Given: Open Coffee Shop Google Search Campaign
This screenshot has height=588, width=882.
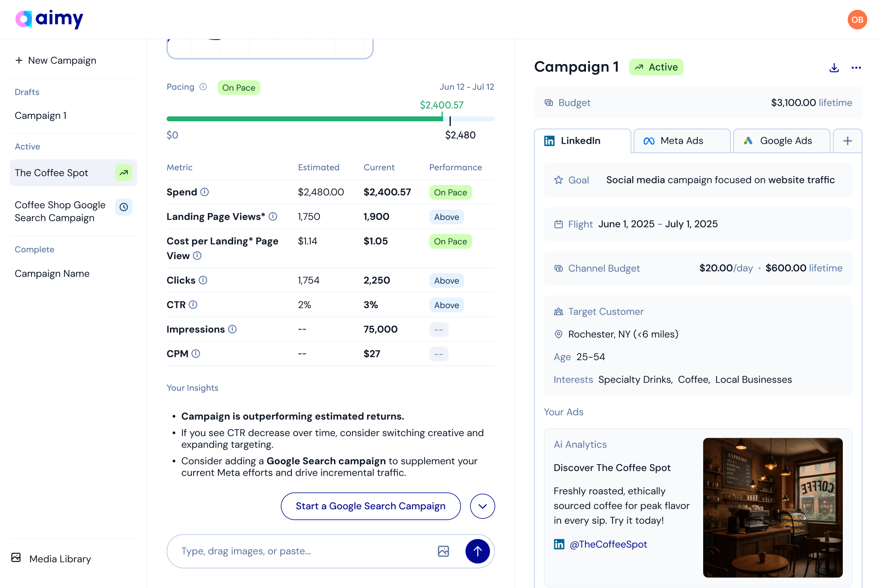Looking at the screenshot, I should [x=60, y=212].
